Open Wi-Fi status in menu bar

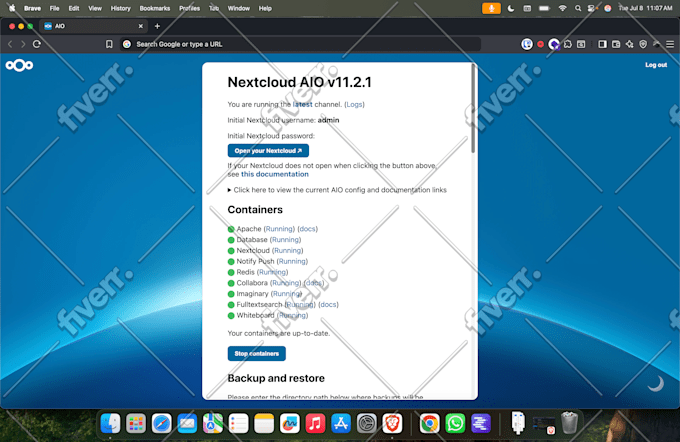click(562, 8)
